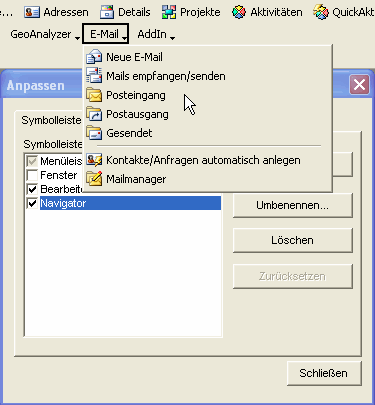Click the Aktivitäten toolbar icon
The height and width of the screenshot is (405, 375).
click(x=239, y=12)
